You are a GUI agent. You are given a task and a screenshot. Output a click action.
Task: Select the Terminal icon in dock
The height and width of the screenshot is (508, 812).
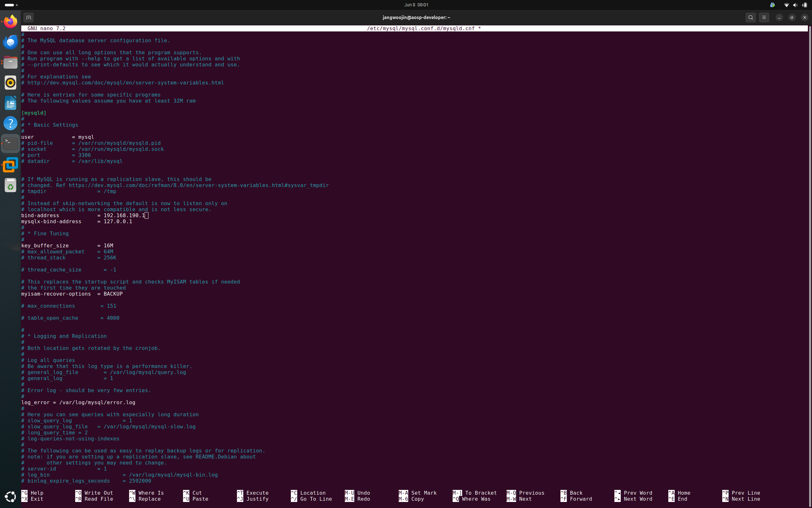pyautogui.click(x=10, y=144)
